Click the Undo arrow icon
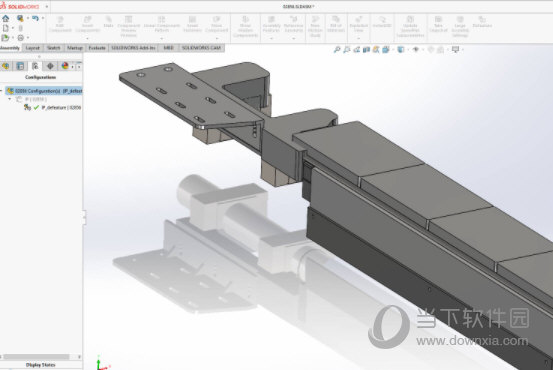553x370 pixels. [35, 18]
